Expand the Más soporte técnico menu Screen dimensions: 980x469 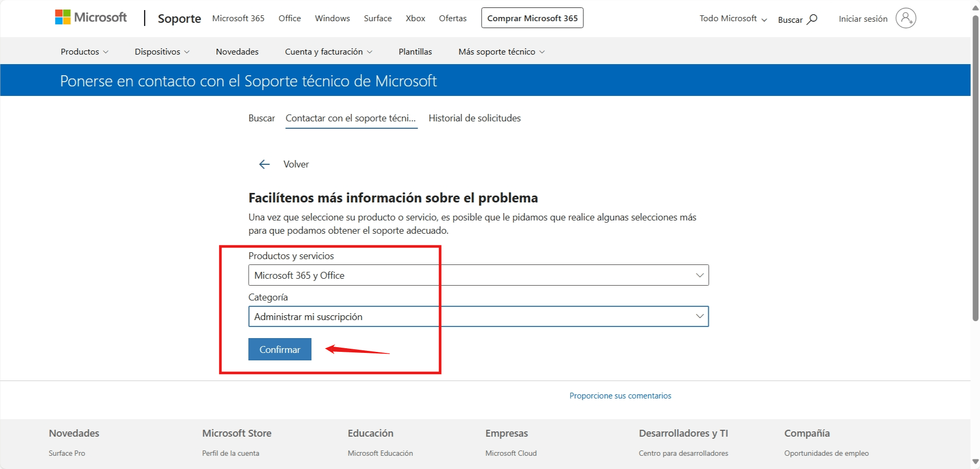click(502, 51)
